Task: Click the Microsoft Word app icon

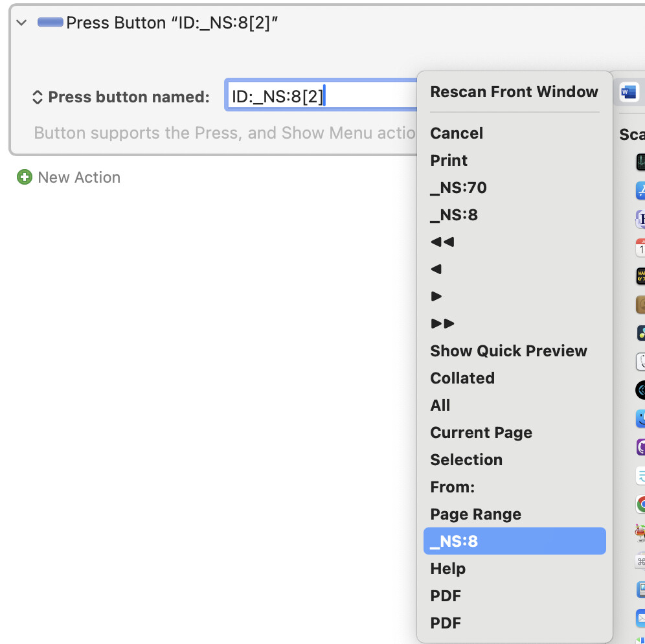Action: 628,93
